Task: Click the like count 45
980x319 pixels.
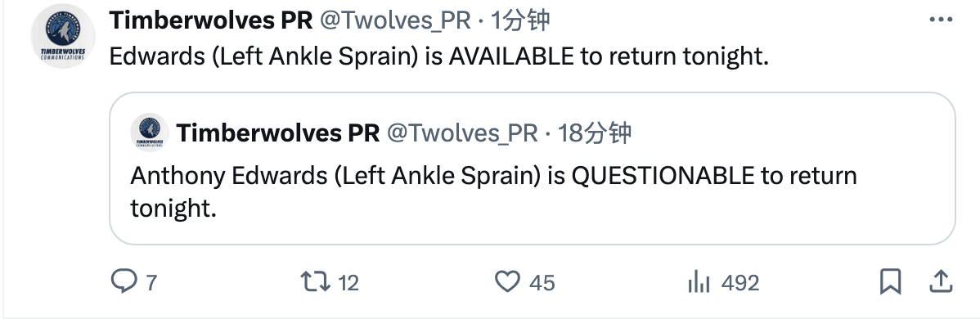Action: pos(542,283)
